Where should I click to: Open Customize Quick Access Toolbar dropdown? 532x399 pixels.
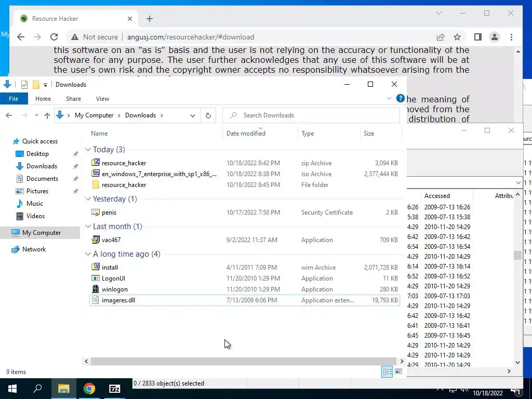45,85
